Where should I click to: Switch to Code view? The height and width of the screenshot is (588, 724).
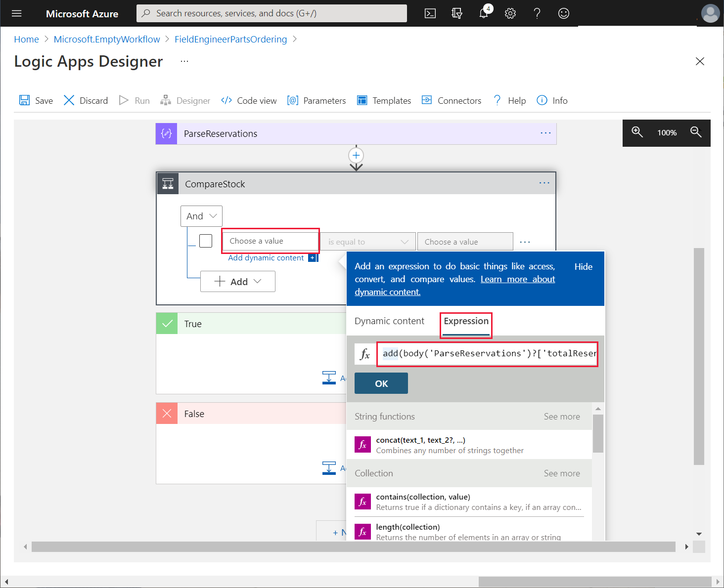pos(249,100)
